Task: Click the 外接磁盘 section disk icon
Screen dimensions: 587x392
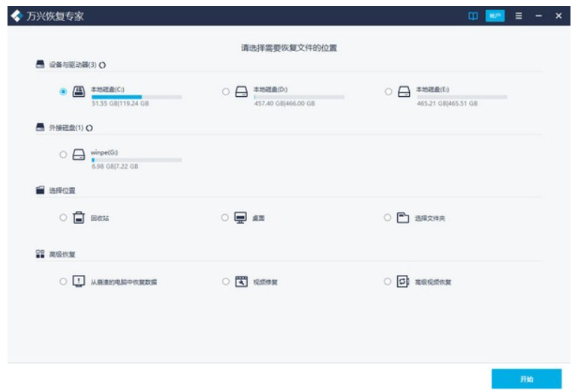Action: (40, 128)
